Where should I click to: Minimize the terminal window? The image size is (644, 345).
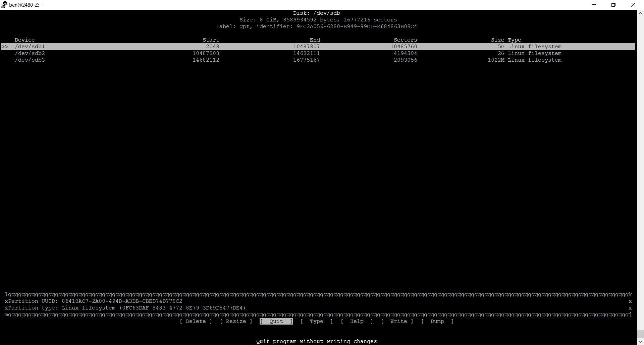(x=594, y=5)
